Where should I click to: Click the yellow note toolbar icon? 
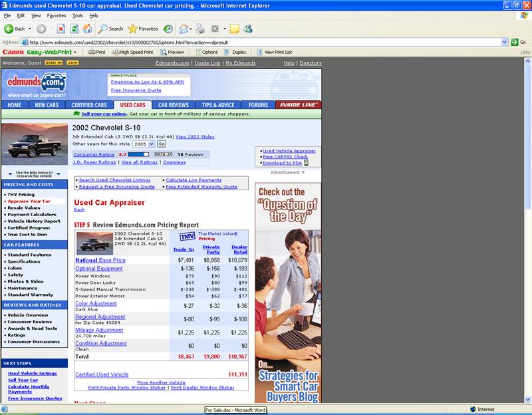[234, 29]
